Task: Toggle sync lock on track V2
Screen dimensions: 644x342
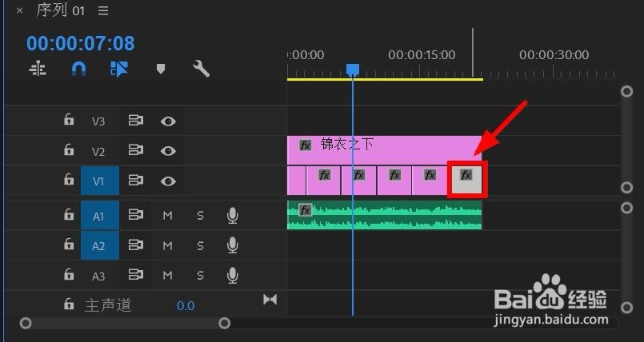Action: pyautogui.click(x=135, y=150)
